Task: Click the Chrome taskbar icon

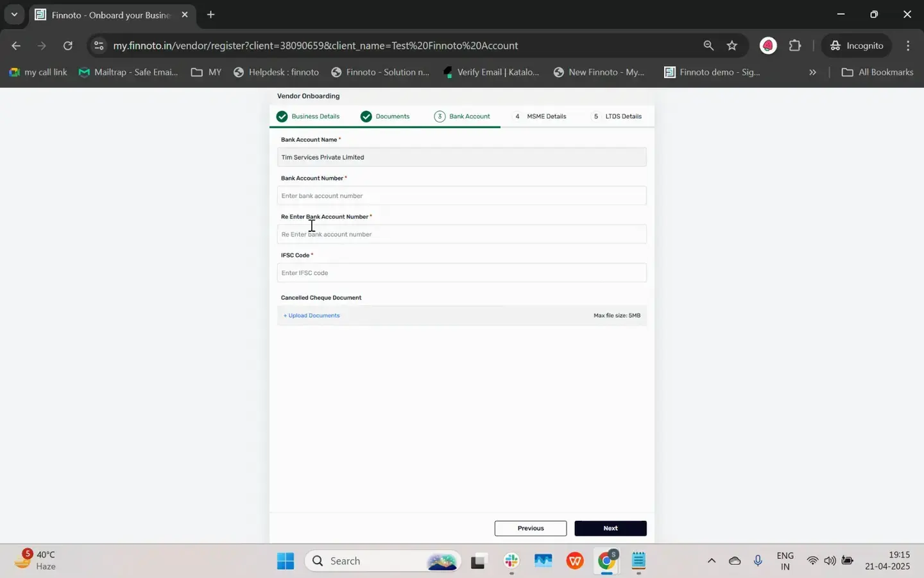Action: pos(607,561)
